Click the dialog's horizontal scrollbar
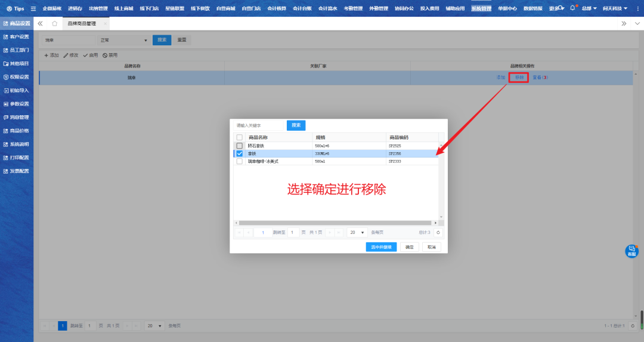Screen dimensions: 644x342 pyautogui.click(x=334, y=223)
